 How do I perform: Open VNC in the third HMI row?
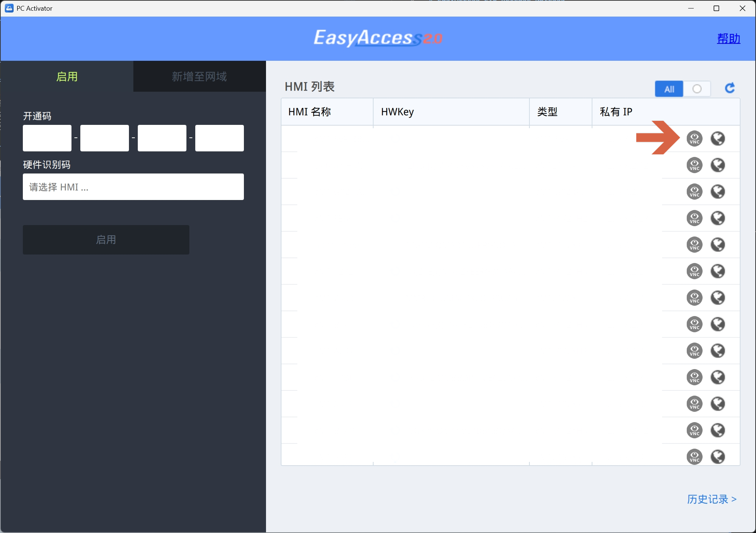coord(694,192)
